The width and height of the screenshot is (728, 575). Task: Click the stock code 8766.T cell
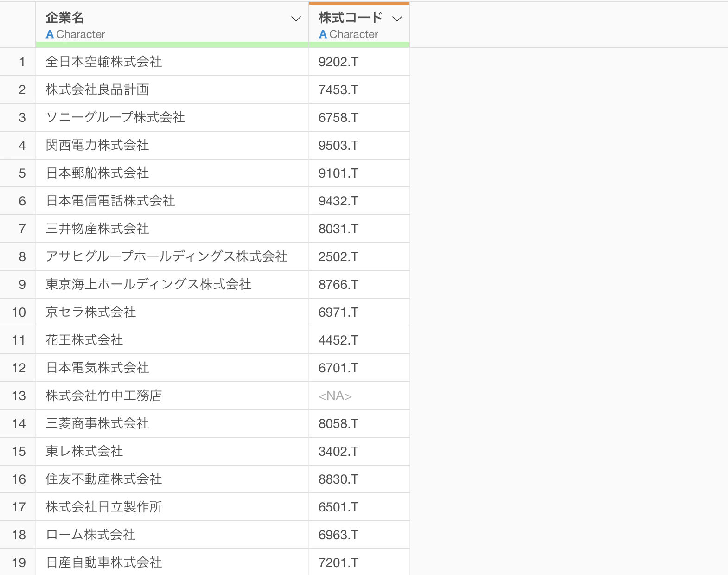[338, 284]
